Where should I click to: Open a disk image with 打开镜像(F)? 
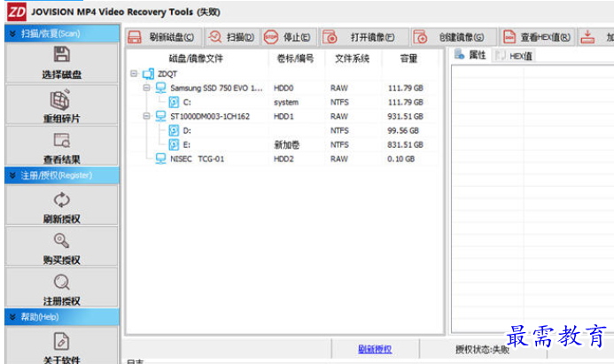pyautogui.click(x=363, y=37)
